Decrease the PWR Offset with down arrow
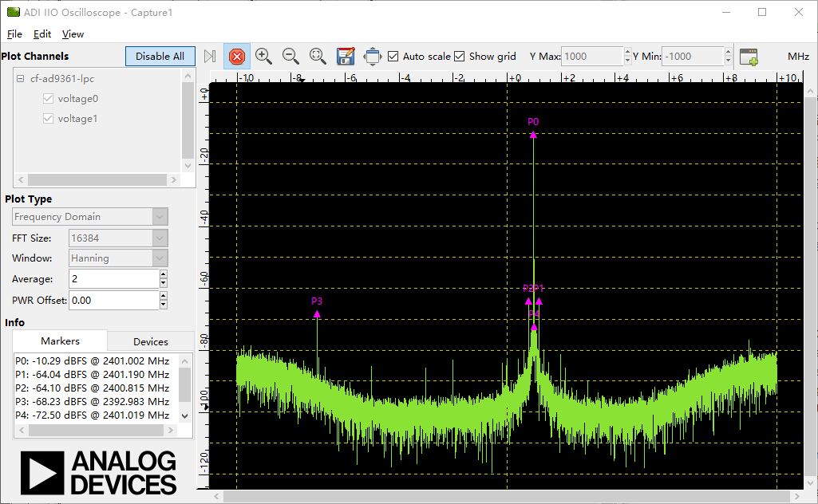The height and width of the screenshot is (504, 818). coord(164,305)
